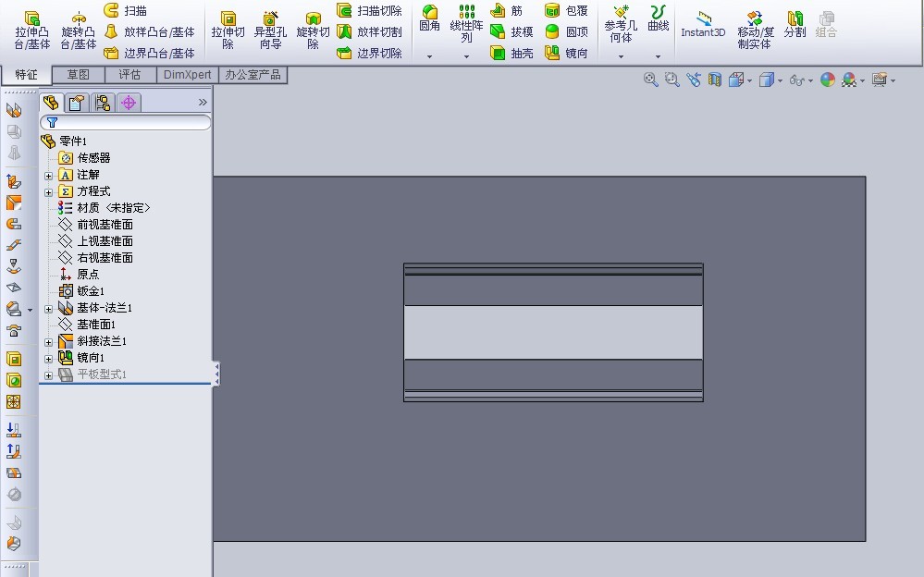Expand the 平板型式1 tree node
924x577 pixels.
click(x=48, y=374)
